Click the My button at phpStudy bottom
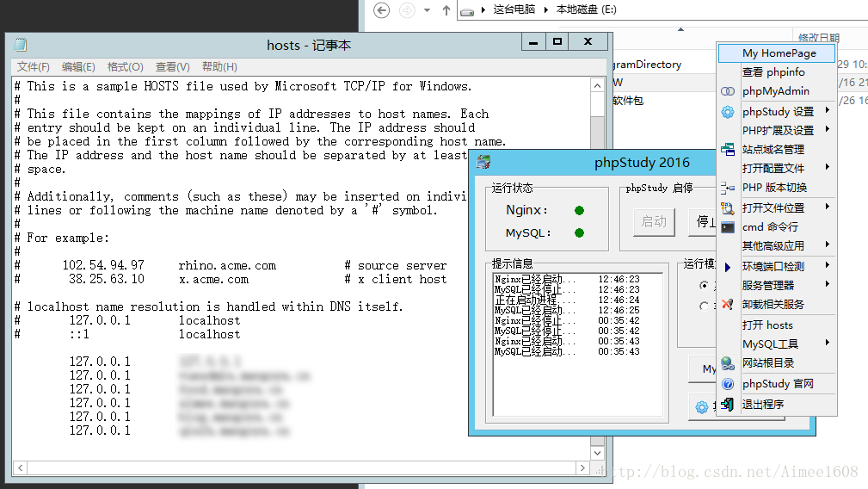The height and width of the screenshot is (489, 868). (703, 368)
